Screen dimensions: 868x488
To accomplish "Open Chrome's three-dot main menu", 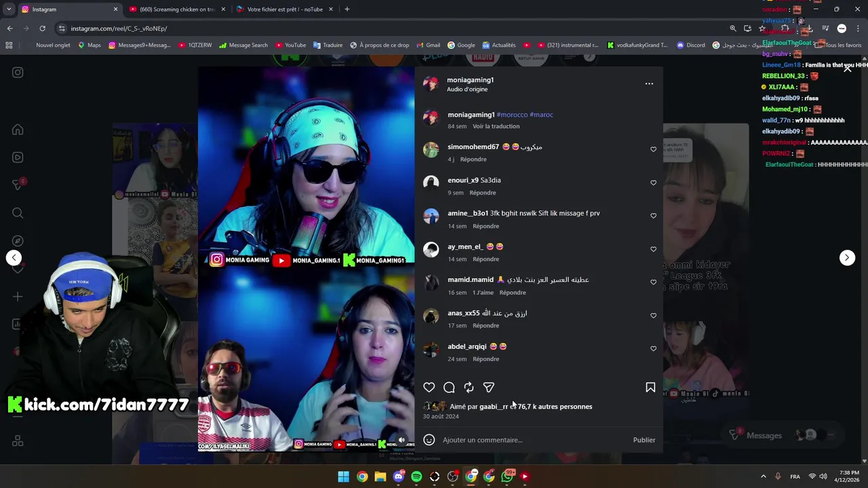I will pyautogui.click(x=859, y=28).
